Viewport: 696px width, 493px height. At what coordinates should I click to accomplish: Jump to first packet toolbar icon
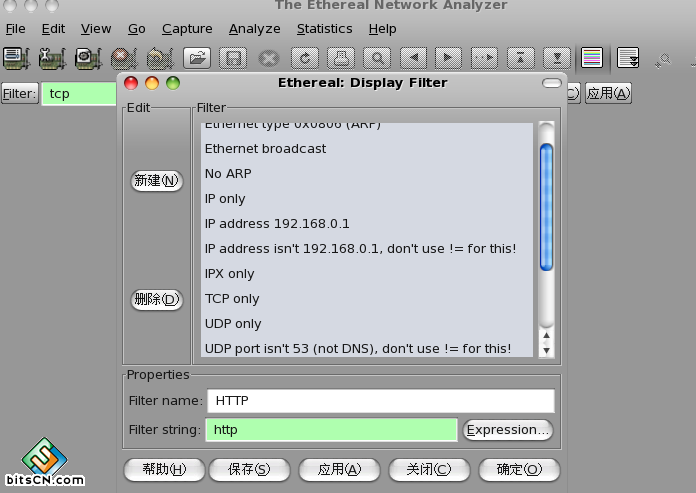tap(520, 57)
